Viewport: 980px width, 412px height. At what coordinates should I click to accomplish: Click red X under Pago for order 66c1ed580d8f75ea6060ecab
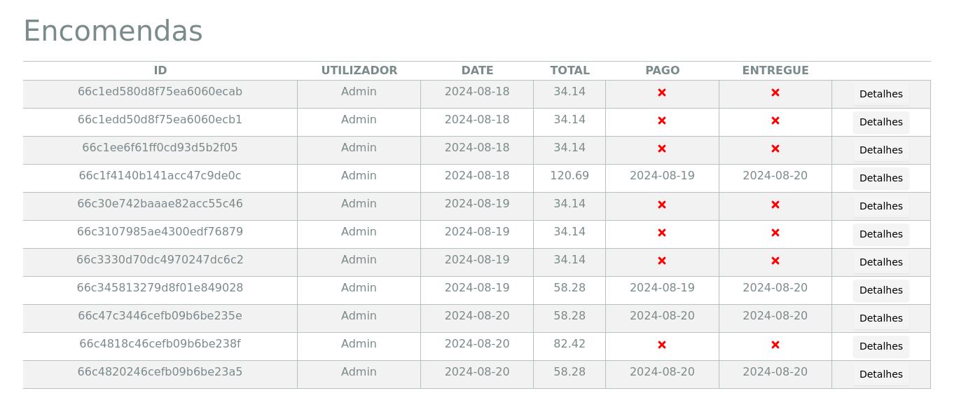coord(662,92)
